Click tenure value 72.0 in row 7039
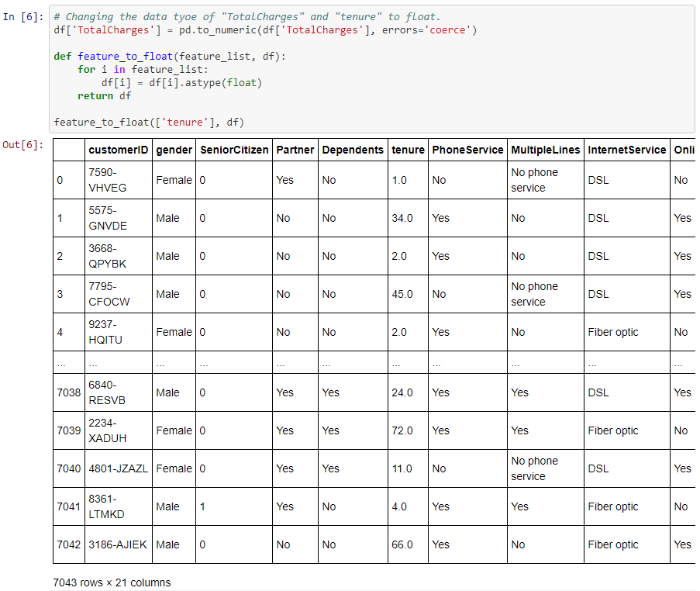The image size is (700, 591). point(402,430)
